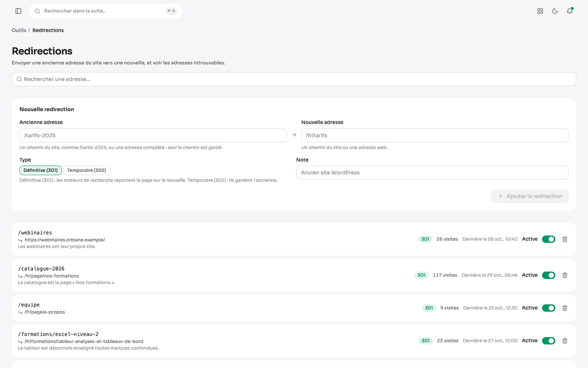Click the Ancienne adresse input
The image size is (588, 368).
click(153, 135)
